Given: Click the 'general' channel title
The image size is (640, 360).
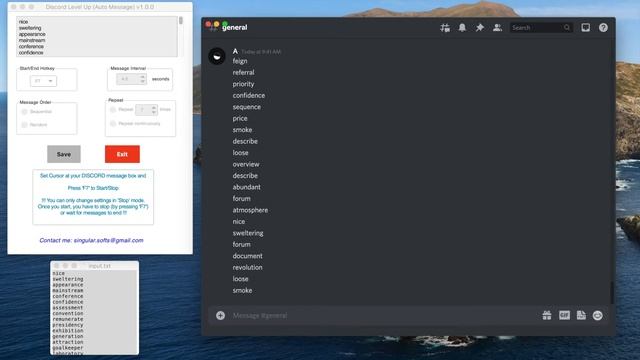Looking at the screenshot, I should pyautogui.click(x=235, y=27).
